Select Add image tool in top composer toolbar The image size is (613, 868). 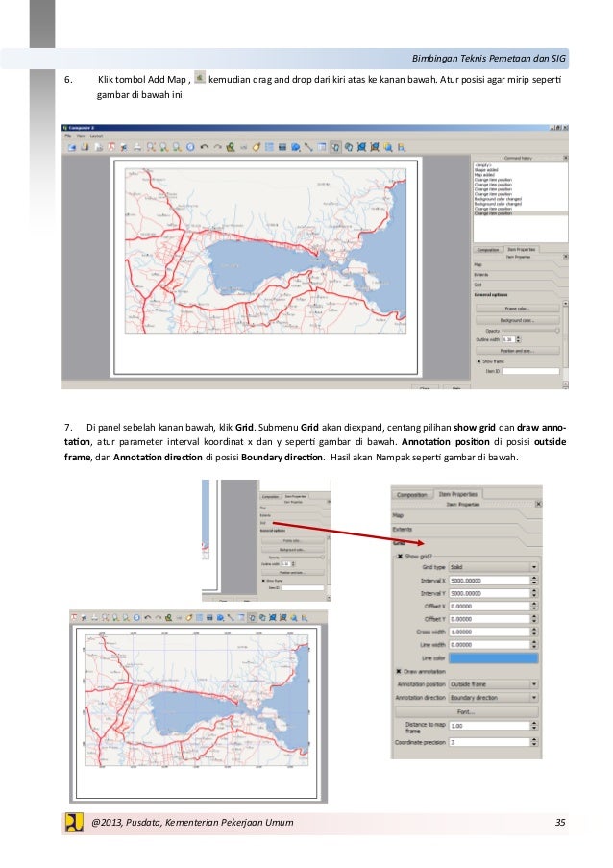pos(243,147)
